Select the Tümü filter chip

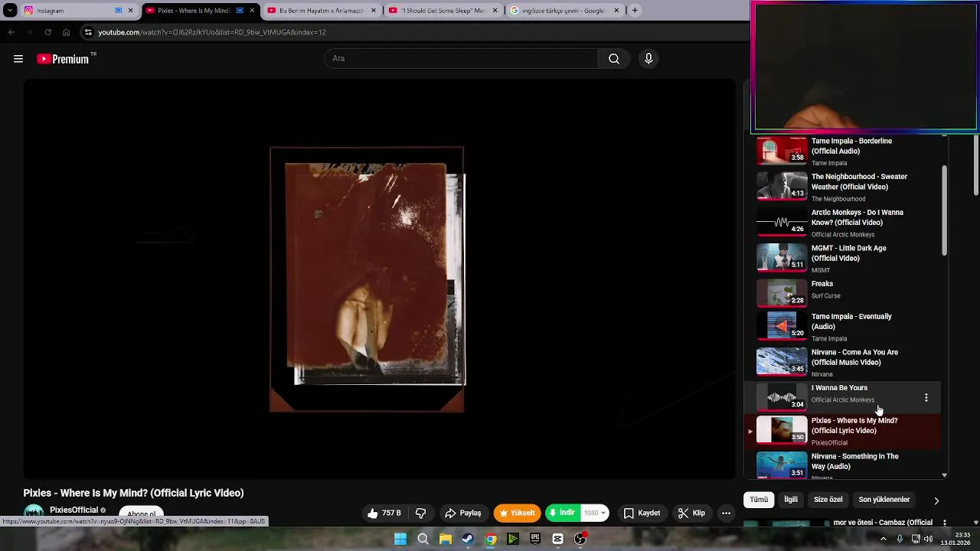[x=759, y=500]
